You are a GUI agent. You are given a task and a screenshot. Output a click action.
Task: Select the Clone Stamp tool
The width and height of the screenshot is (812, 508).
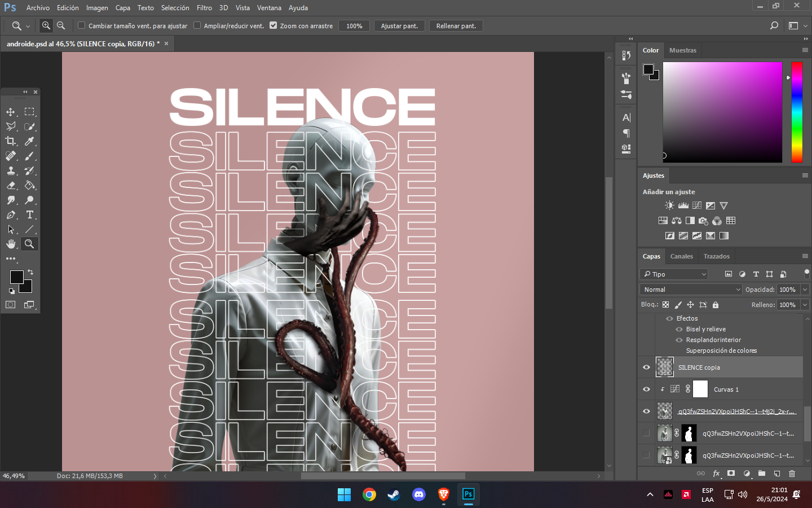11,170
